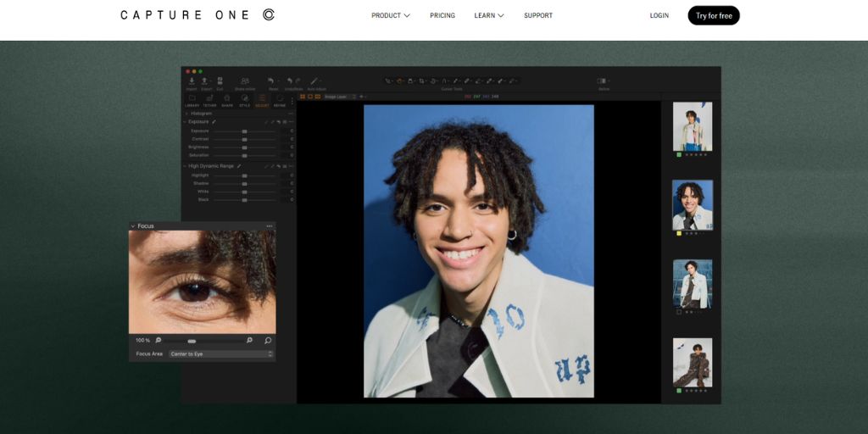Click the Capture One logo
Screen dimensions: 868x434
tap(198, 15)
